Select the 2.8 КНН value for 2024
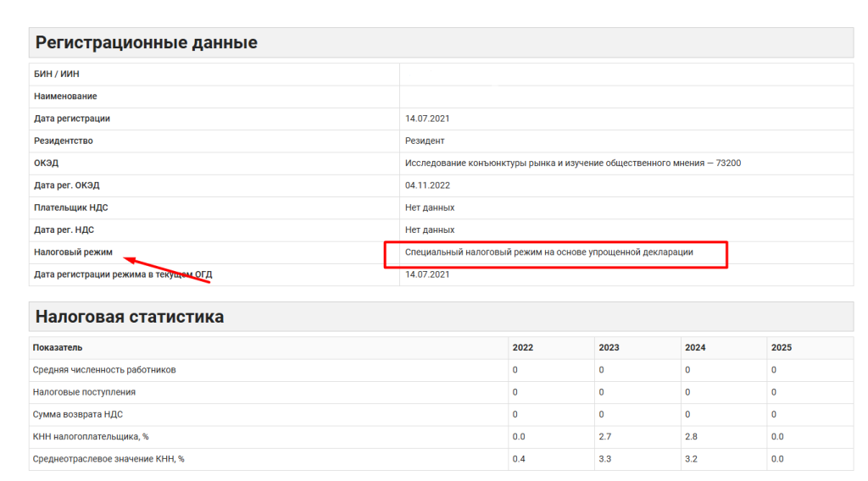The height and width of the screenshot is (481, 868). point(693,437)
